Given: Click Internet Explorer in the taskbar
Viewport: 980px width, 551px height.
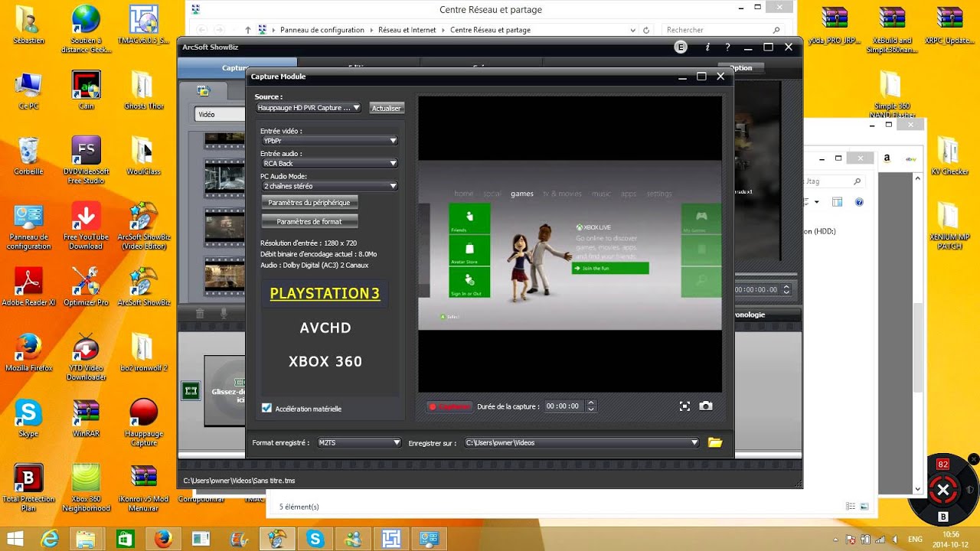Looking at the screenshot, I should pyautogui.click(x=51, y=539).
